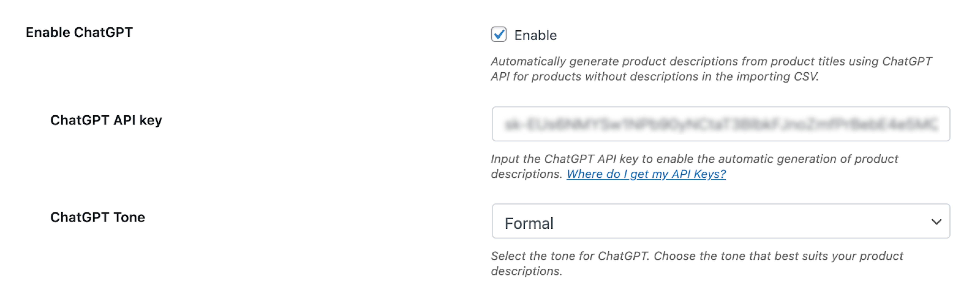Click the "Enable ChatGPT" setting heading

point(79,33)
